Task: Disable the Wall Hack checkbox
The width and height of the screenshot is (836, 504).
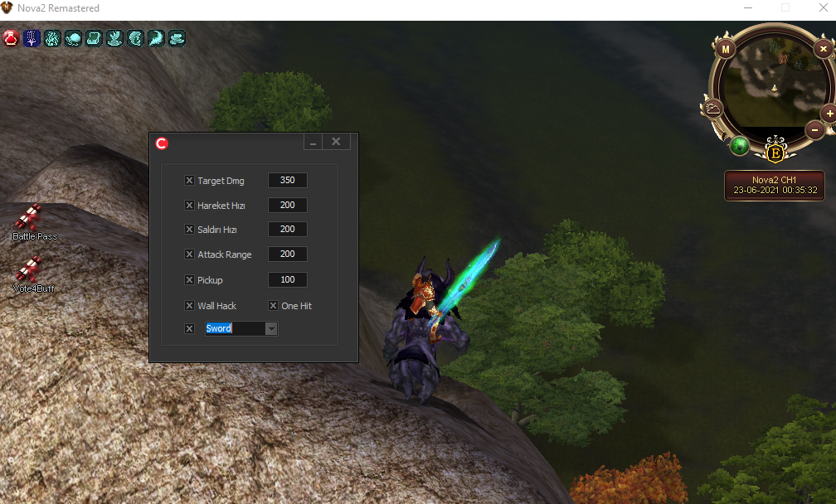Action: coord(189,305)
